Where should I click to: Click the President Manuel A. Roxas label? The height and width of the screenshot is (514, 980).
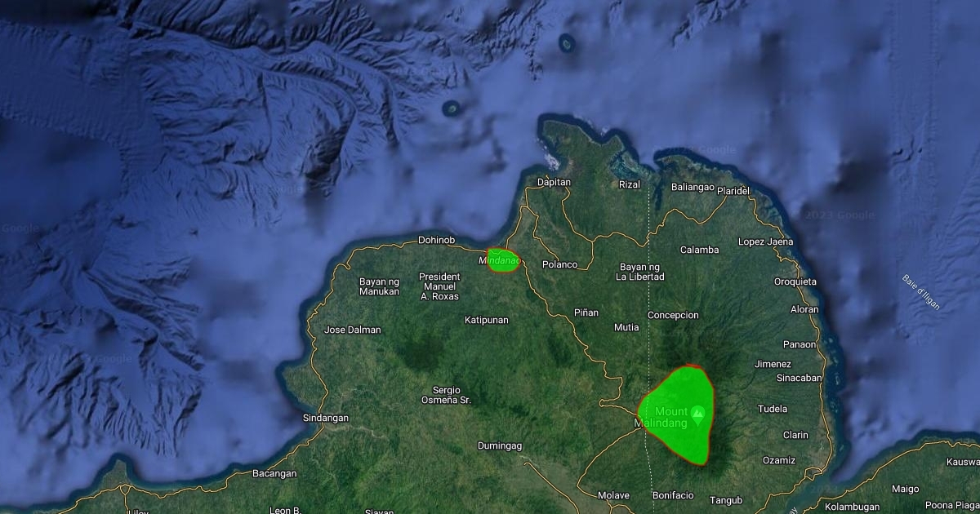pos(439,287)
